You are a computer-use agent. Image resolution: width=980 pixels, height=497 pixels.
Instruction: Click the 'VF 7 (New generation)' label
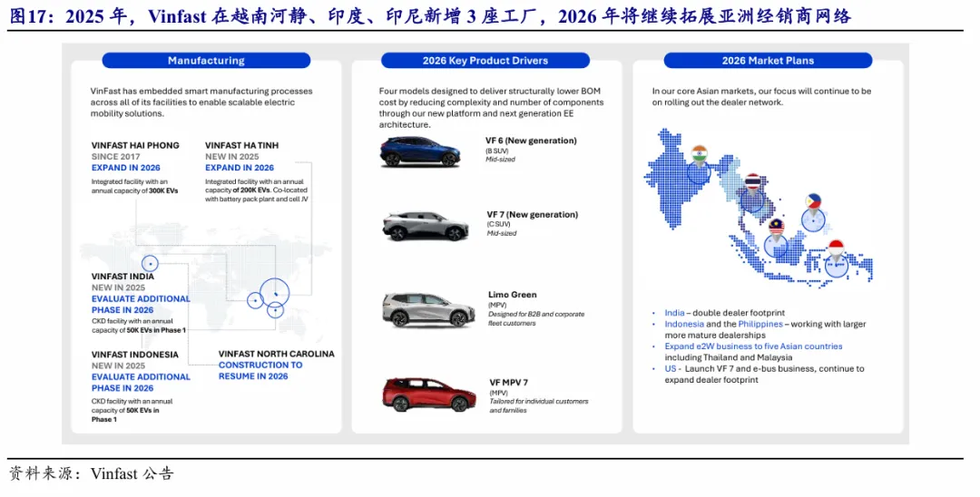pyautogui.click(x=533, y=215)
